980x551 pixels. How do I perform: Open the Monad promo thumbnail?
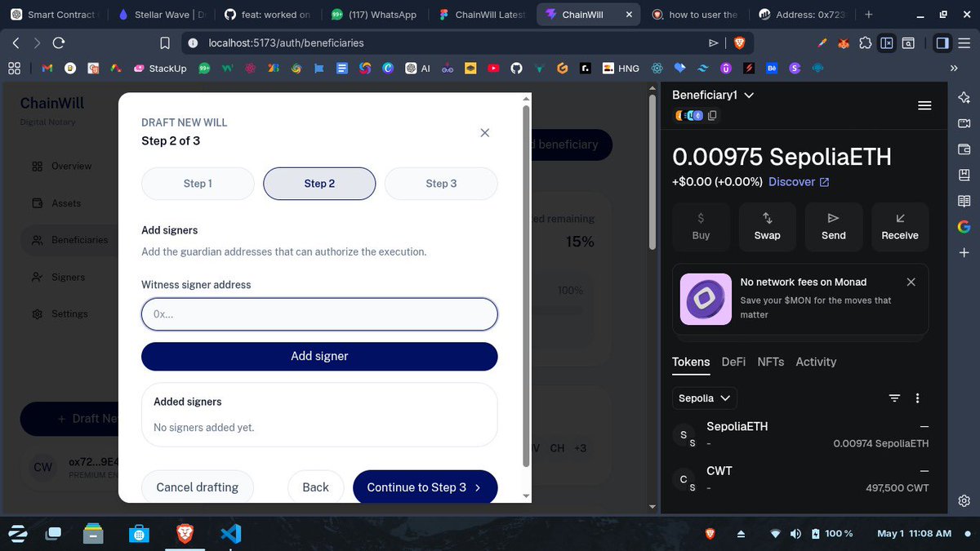pos(706,299)
